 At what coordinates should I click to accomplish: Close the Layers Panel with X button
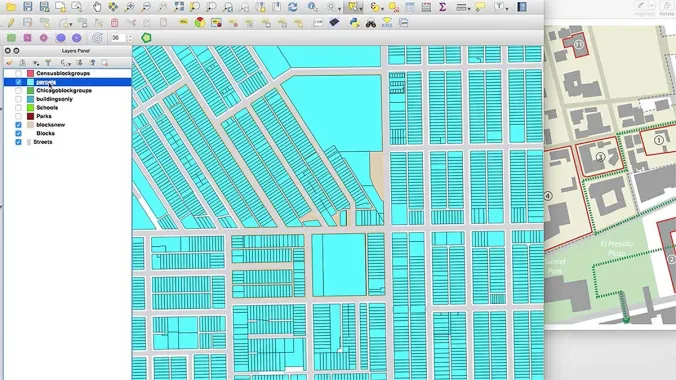[x=8, y=51]
